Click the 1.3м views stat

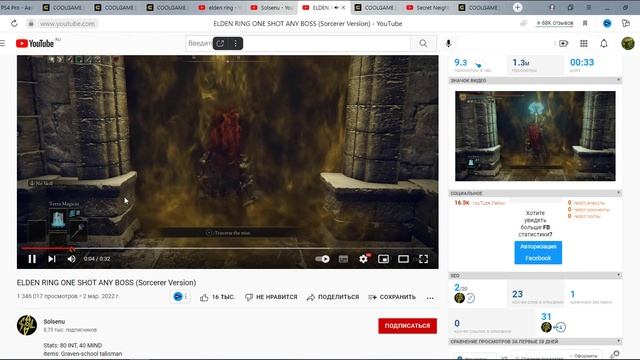(x=521, y=63)
